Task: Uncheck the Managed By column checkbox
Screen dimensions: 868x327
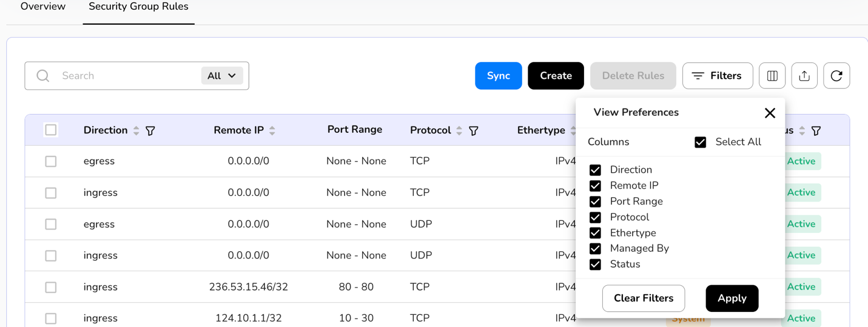Action: coord(595,248)
